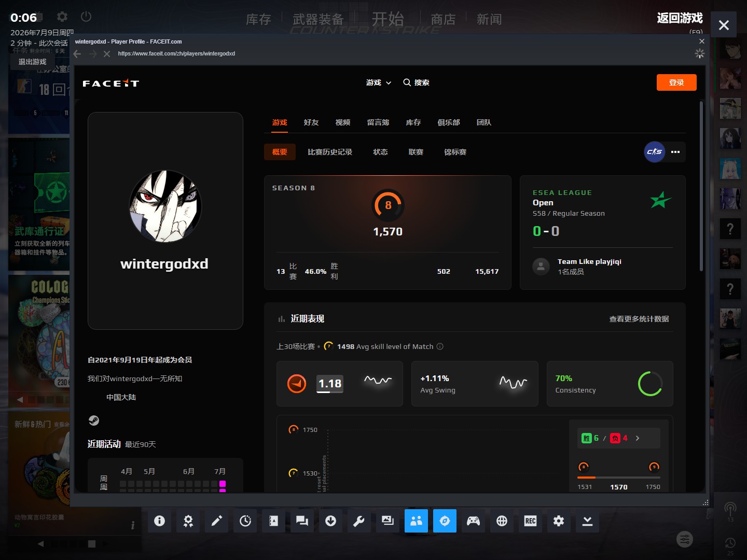The image size is (747, 560).
Task: Click the orange 登录 button
Action: click(x=676, y=82)
